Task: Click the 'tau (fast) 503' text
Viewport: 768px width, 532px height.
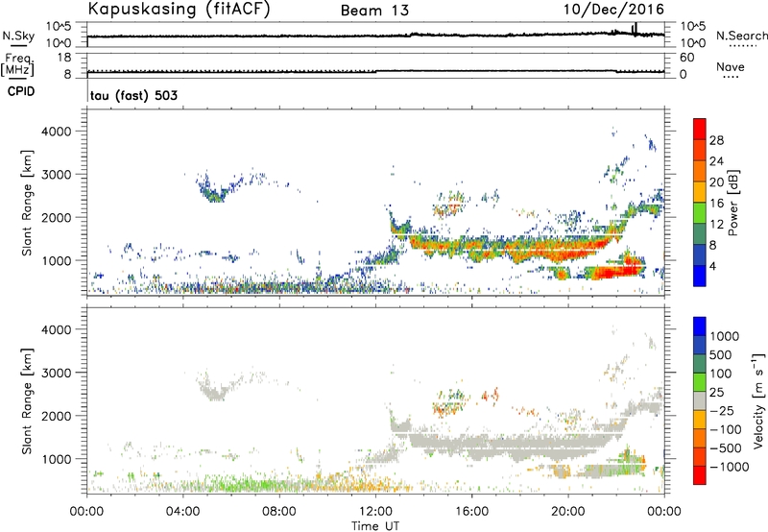Action: coord(133,95)
